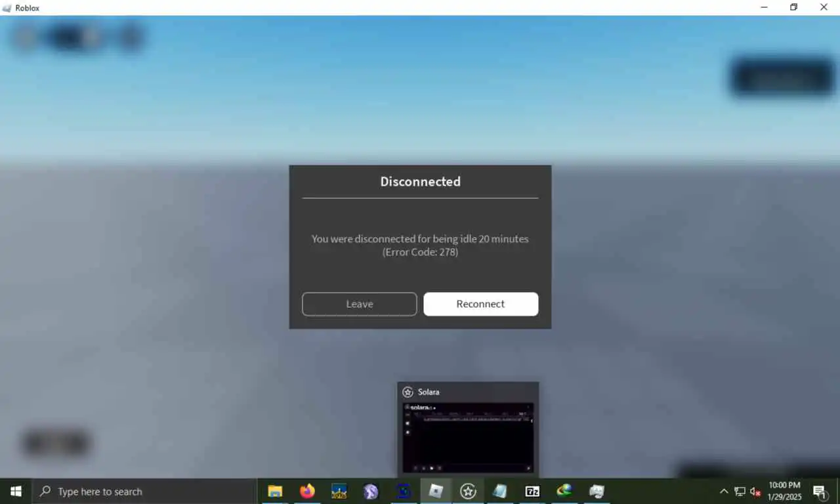Open the notification center icon

click(x=820, y=492)
